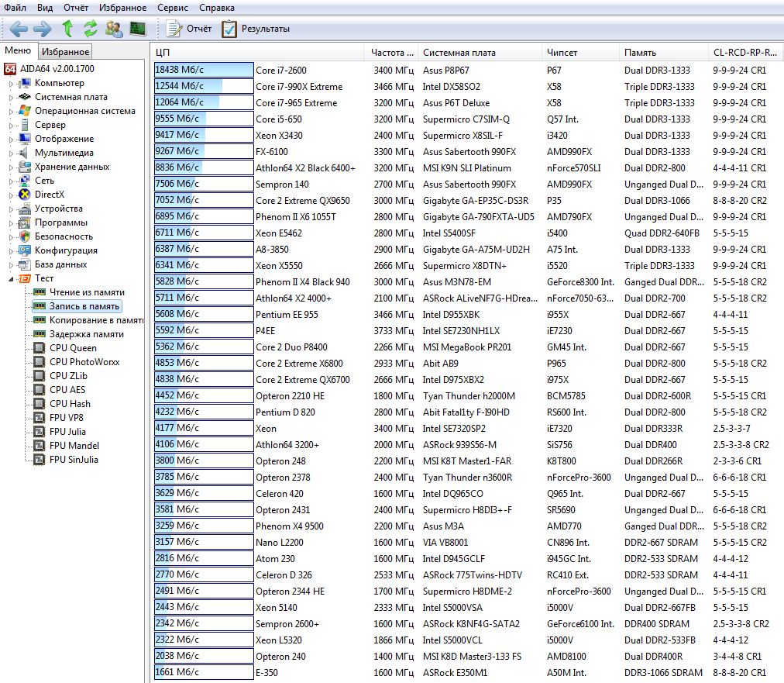Select the Устройства icon in the tree
The height and width of the screenshot is (683, 784).
[25, 209]
